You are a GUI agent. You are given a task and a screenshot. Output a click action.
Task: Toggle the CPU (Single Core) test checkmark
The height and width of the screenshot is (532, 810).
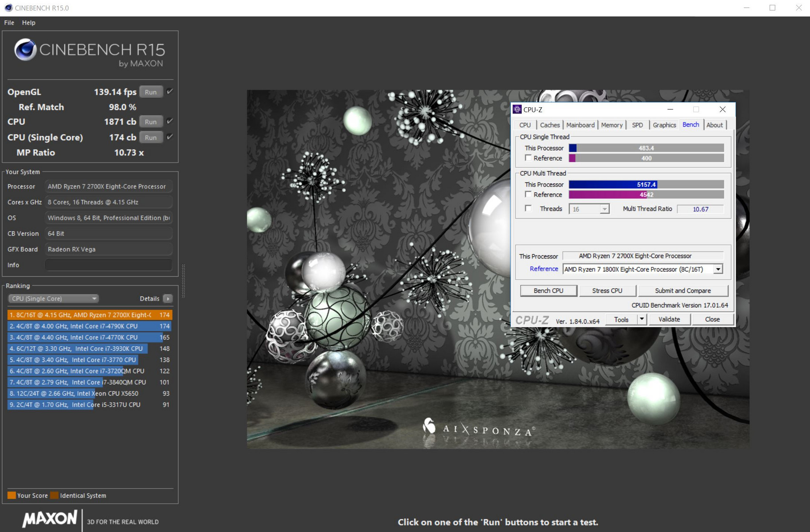click(x=169, y=137)
